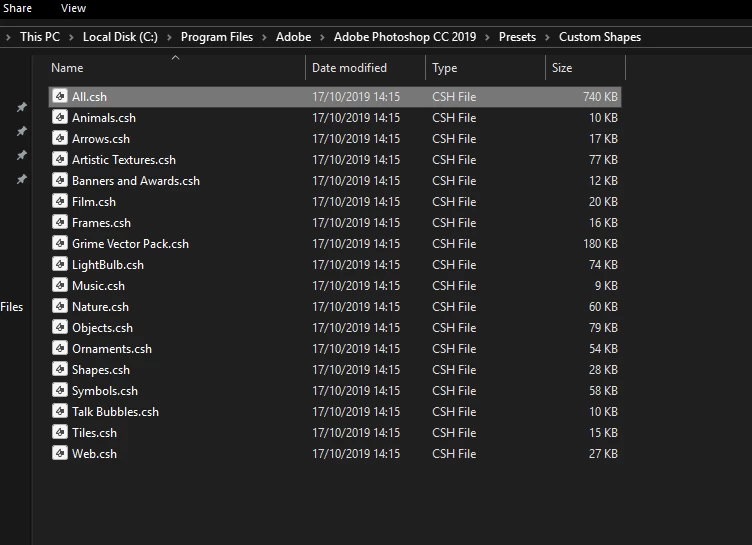Select the Animals.csh file name
This screenshot has width=752, height=545.
click(x=104, y=118)
